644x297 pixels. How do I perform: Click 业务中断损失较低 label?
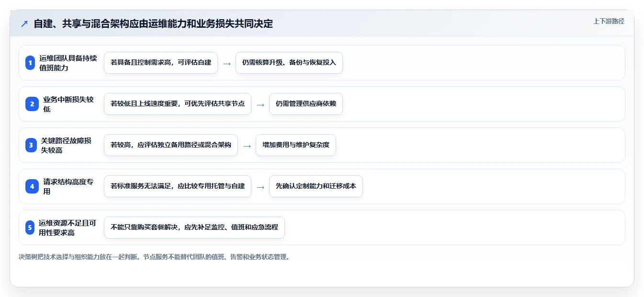click(x=68, y=104)
